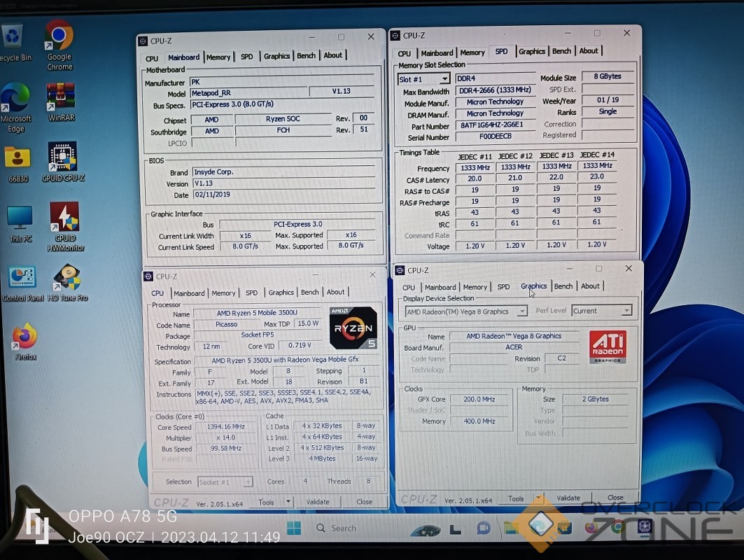The image size is (744, 560).
Task: Select the CPUID HWMonitor desktop shortcut
Action: pos(66,227)
